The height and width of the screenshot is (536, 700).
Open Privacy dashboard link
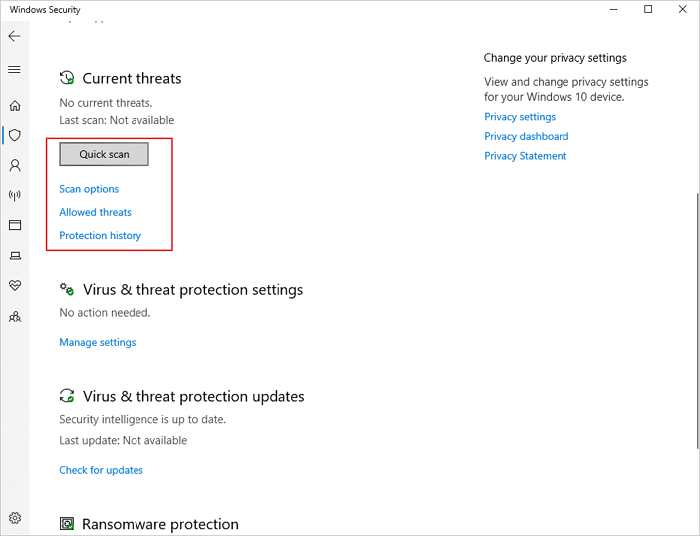coord(526,136)
